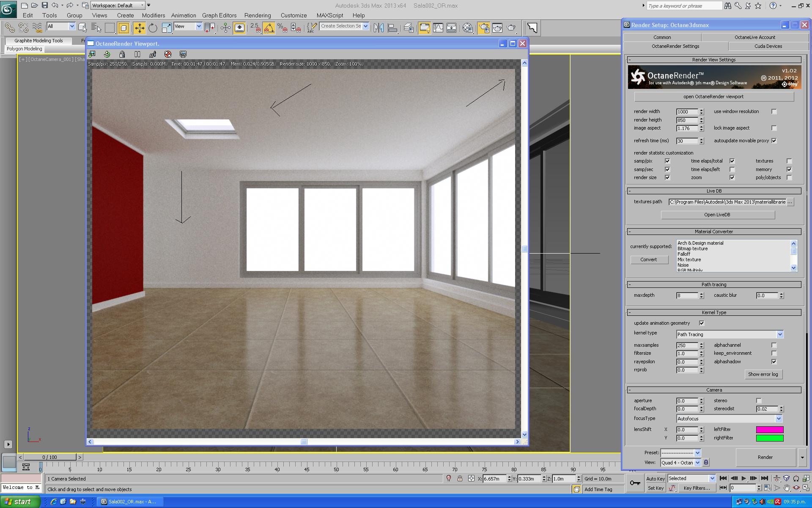
Task: Expand the focusType Autofocus dropdown
Action: pos(778,419)
